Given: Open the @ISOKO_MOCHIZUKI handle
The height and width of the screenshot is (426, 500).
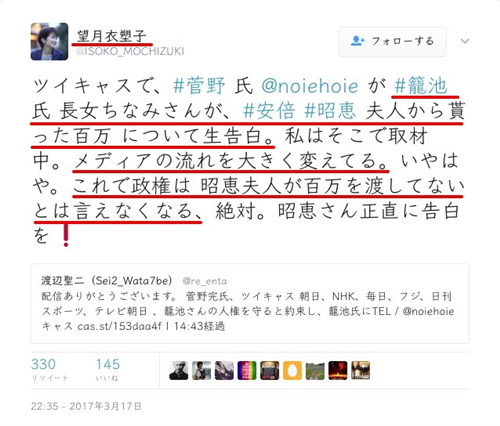Looking at the screenshot, I should [x=130, y=51].
